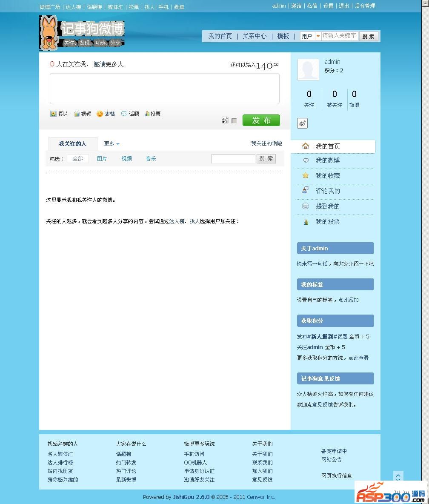Toggle the sync to Weibo checkbox
The width and height of the screenshot is (429, 504).
point(234,121)
